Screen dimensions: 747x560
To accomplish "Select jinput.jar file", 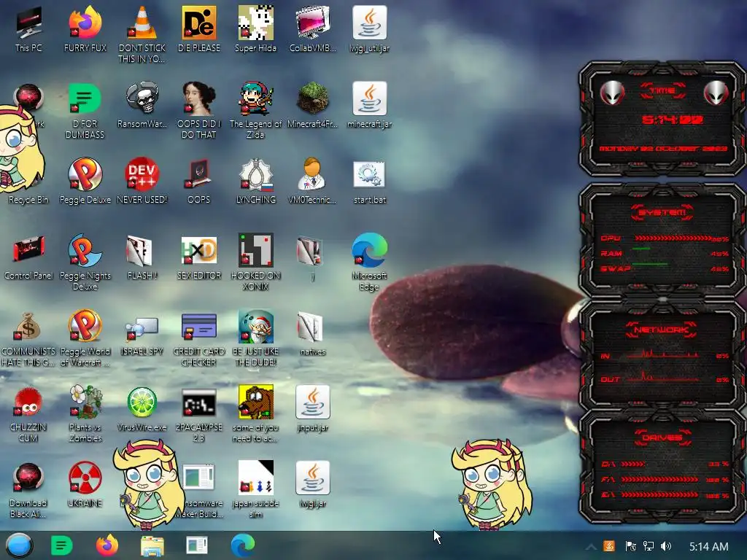I will pos(312,408).
